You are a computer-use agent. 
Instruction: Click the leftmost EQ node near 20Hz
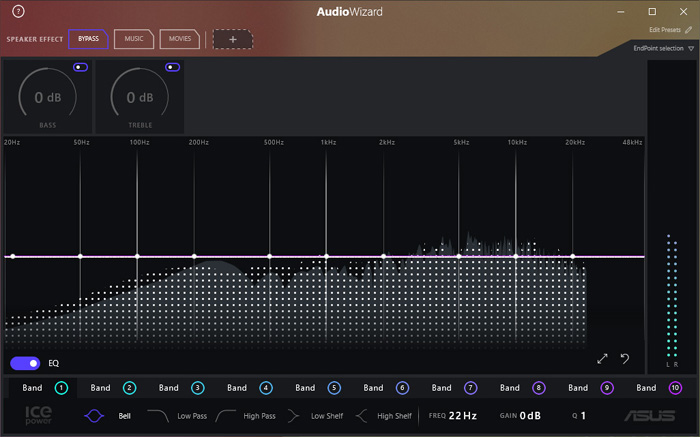pos(13,256)
